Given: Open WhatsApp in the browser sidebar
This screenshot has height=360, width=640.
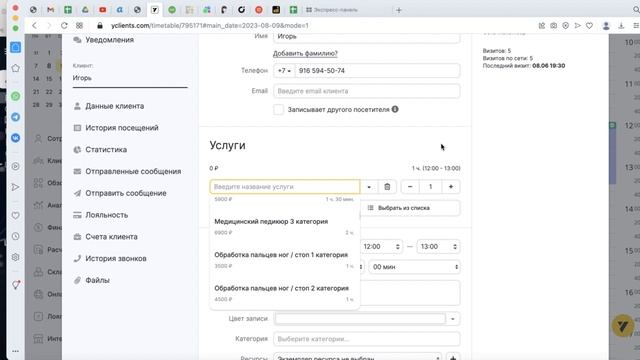Looking at the screenshot, I should click(x=16, y=96).
